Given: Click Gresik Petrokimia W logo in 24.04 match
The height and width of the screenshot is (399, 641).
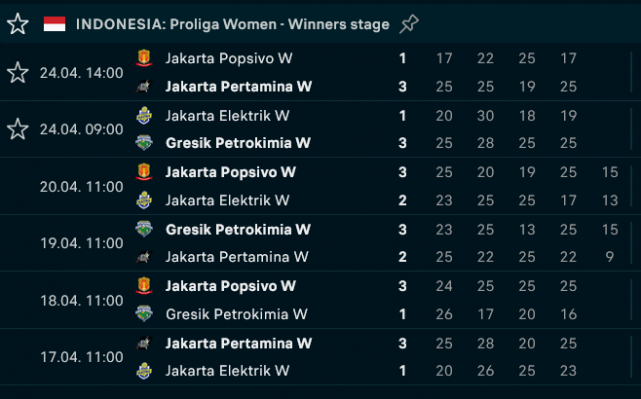Looking at the screenshot, I should [x=144, y=143].
